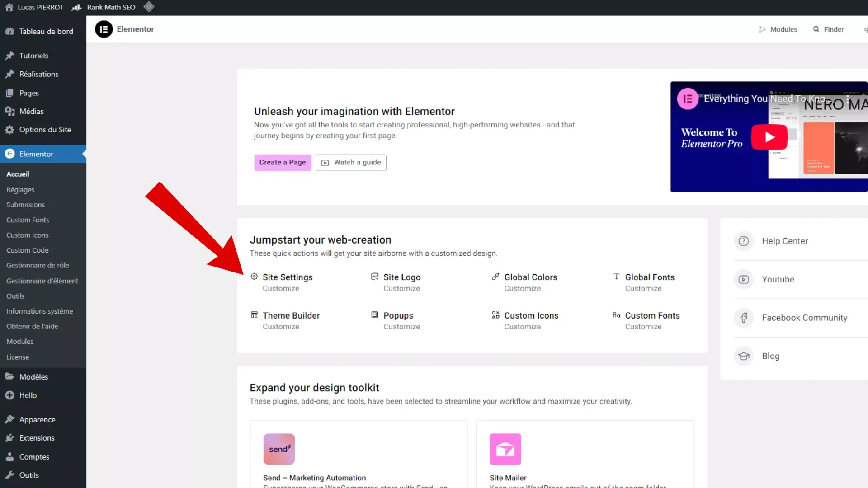Screen dimensions: 868x488
Task: Click the Global Colors brush icon
Action: [x=495, y=277]
